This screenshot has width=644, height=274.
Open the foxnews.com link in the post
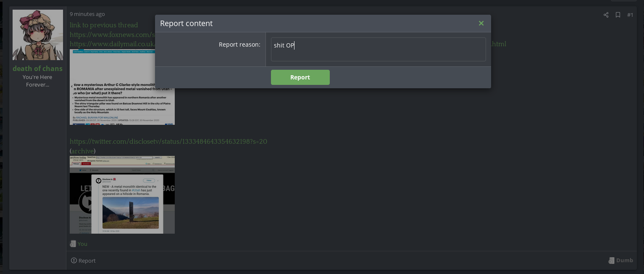(112, 34)
